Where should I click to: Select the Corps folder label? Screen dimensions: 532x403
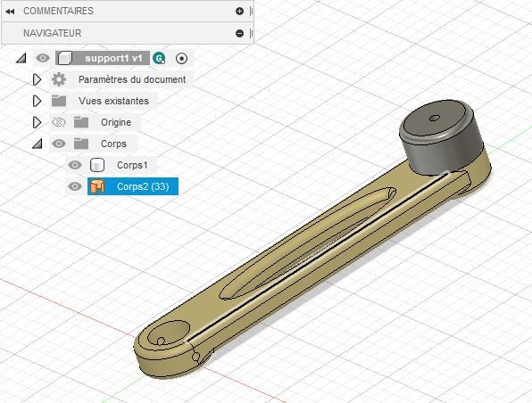[x=113, y=144]
